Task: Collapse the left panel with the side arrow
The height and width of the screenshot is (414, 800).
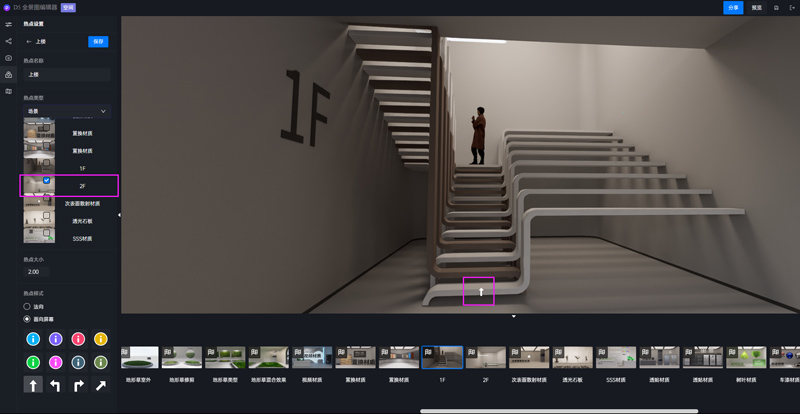Action: pos(119,215)
